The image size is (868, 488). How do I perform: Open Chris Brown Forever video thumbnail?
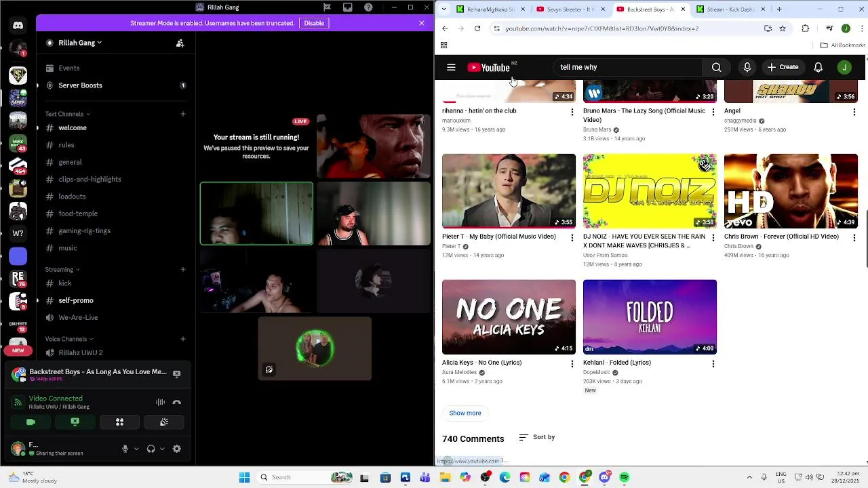(791, 191)
